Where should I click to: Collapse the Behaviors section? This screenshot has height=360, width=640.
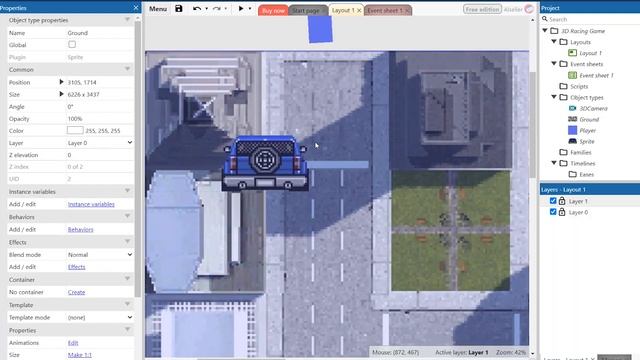click(x=127, y=217)
